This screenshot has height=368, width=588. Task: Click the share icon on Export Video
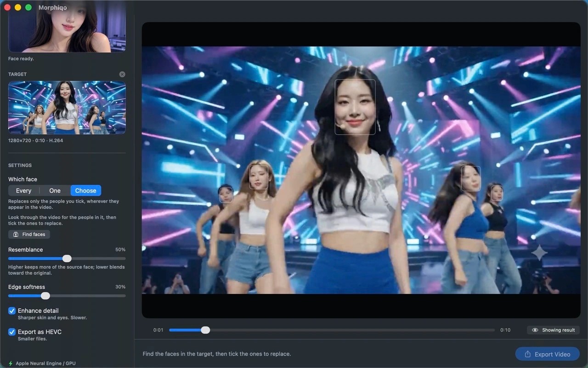click(x=528, y=354)
